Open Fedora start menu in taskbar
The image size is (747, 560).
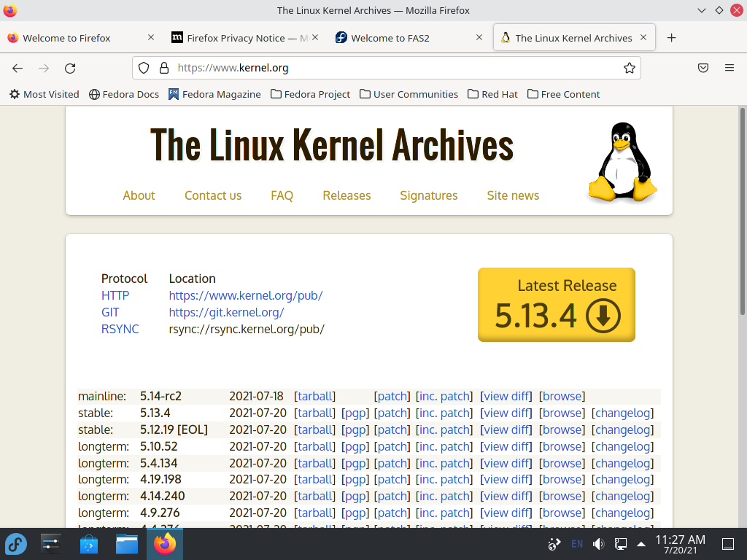[16, 544]
